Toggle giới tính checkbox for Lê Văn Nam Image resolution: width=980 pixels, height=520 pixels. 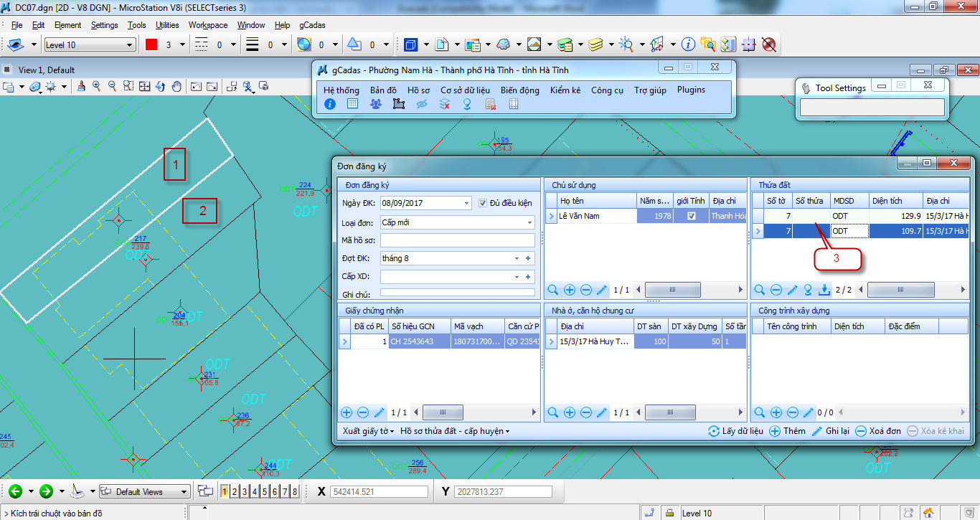pos(692,216)
